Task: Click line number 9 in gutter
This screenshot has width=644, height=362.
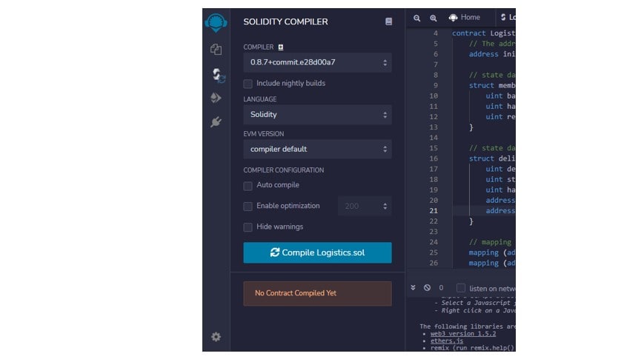Action: click(x=435, y=85)
